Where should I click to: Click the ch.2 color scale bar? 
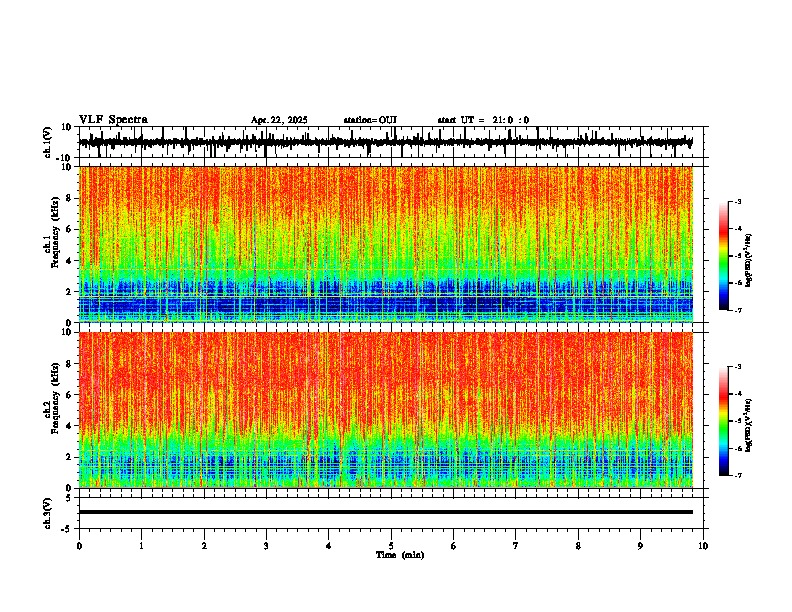[x=724, y=421]
